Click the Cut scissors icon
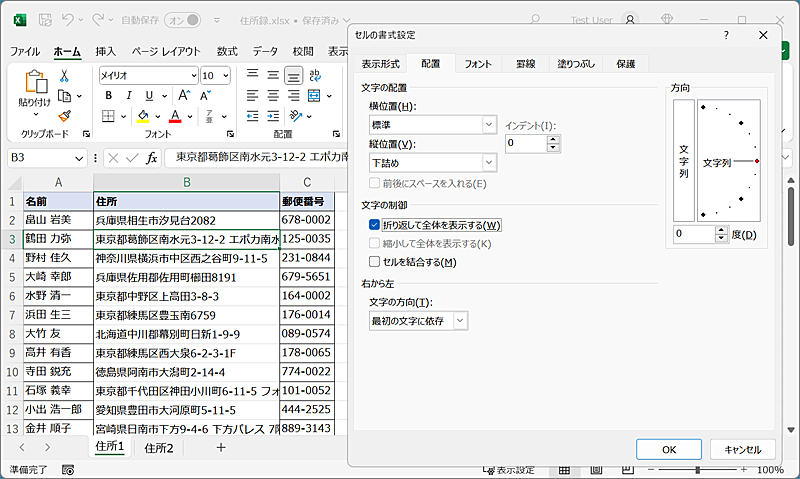Viewport: 800px width, 479px height. [x=64, y=76]
